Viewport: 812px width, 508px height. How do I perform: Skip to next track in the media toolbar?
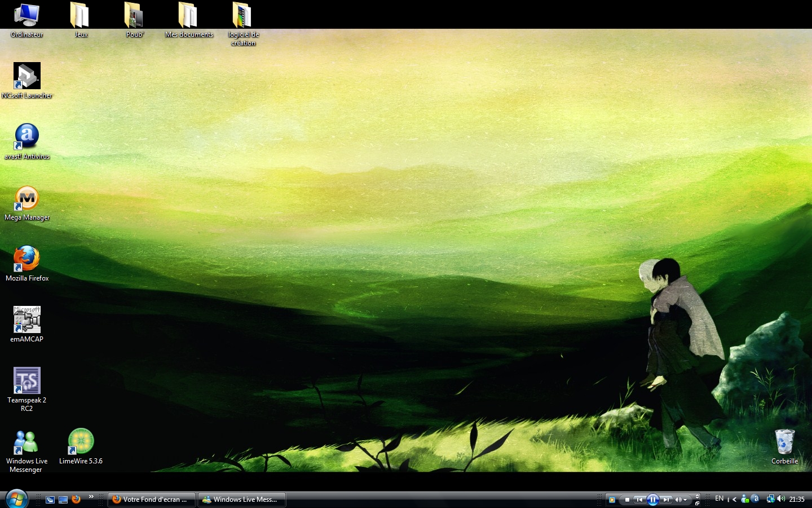(666, 500)
